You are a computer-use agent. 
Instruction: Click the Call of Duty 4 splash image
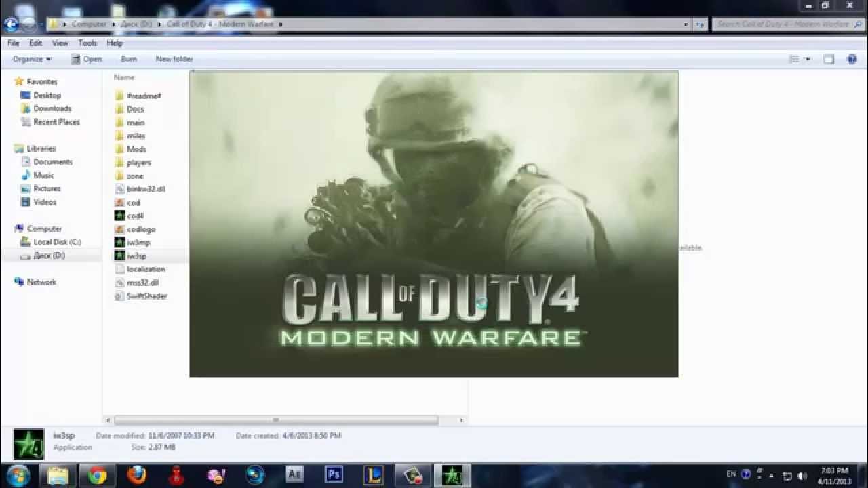(x=434, y=224)
